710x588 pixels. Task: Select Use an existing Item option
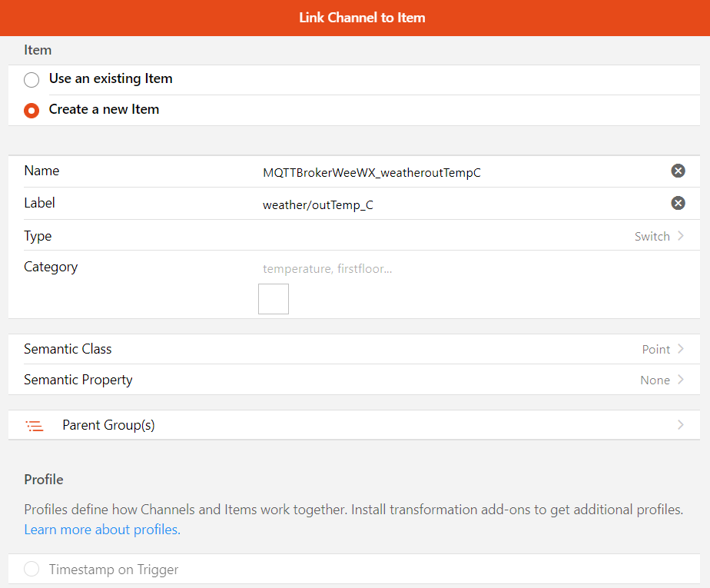(x=32, y=80)
